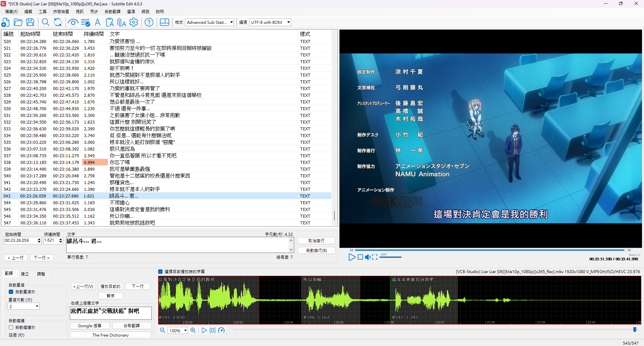Viewport: 644px width, 346px height.
Task: Open the 自動翻譯 menu
Action: (112, 12)
